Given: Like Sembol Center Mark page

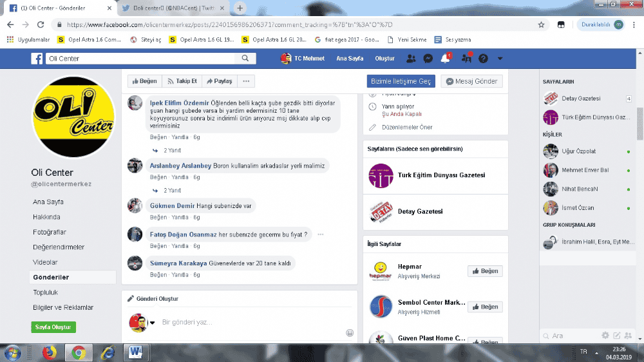Looking at the screenshot, I should 485,307.
